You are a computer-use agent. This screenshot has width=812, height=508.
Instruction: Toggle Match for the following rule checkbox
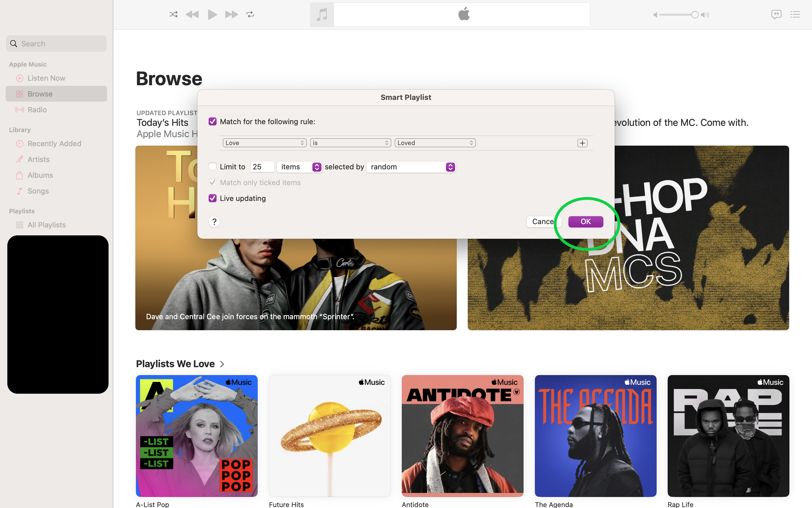[x=212, y=121]
